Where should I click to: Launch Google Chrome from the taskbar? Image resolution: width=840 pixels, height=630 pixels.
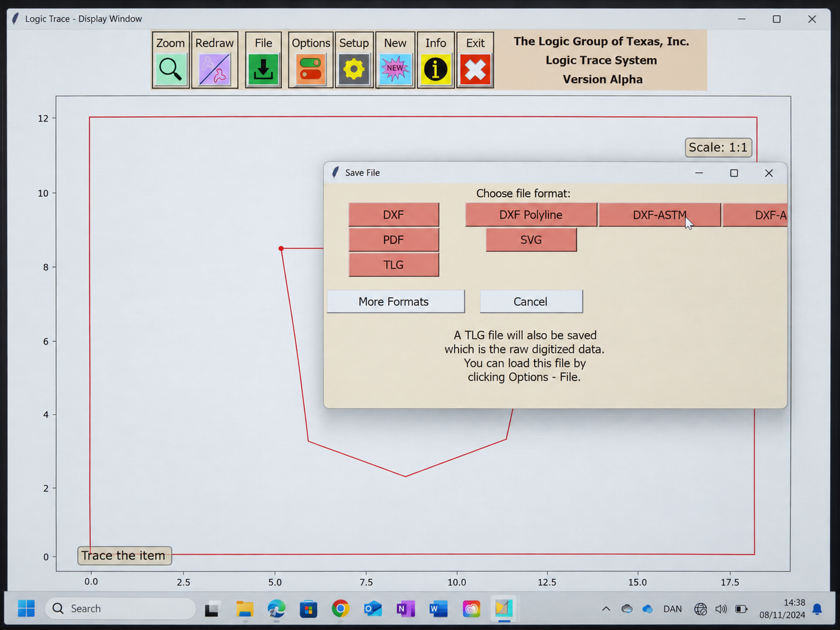pos(341,609)
